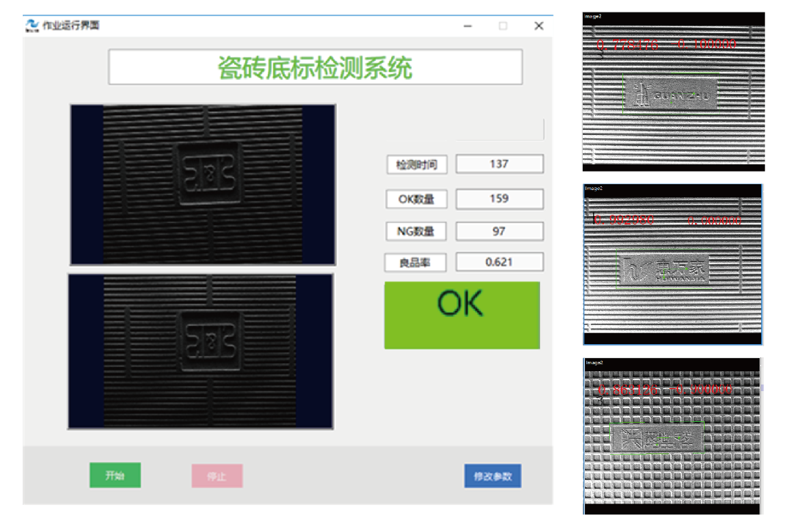
Task: Click the app logo in title bar
Action: tap(32, 26)
